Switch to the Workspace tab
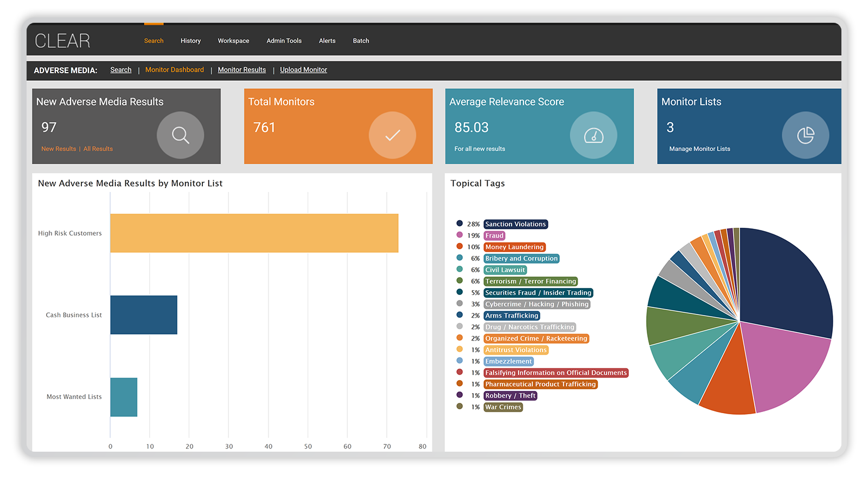 [x=233, y=41]
